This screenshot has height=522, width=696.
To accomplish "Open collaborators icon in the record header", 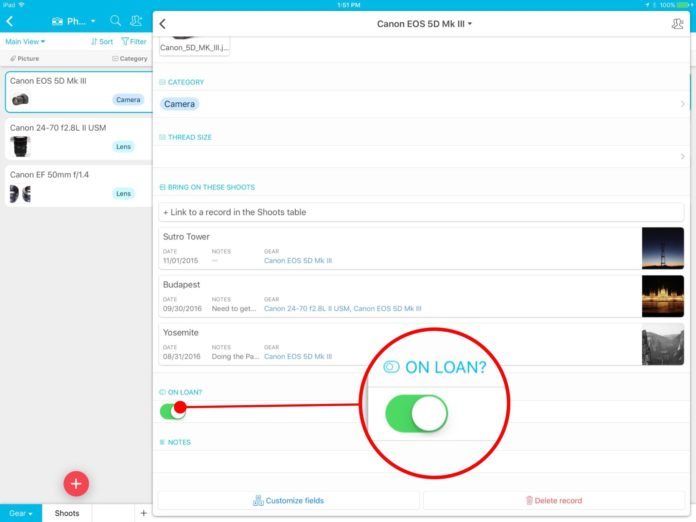I will click(x=677, y=24).
